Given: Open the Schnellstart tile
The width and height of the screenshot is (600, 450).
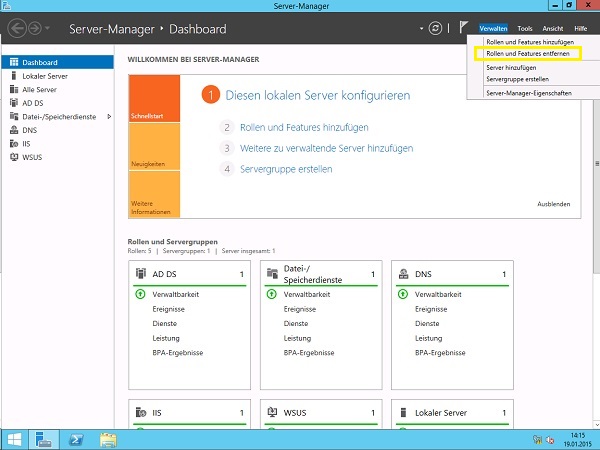Looking at the screenshot, I should [x=154, y=98].
